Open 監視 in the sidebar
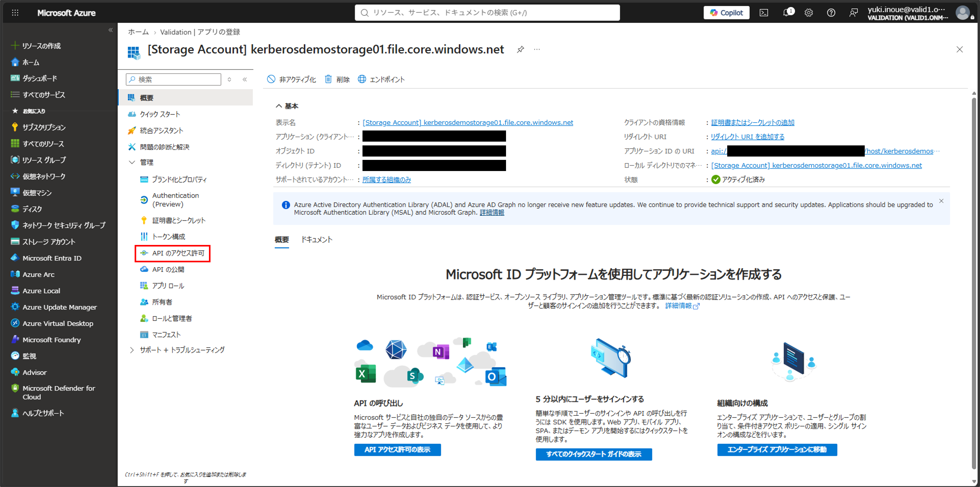 click(x=24, y=356)
